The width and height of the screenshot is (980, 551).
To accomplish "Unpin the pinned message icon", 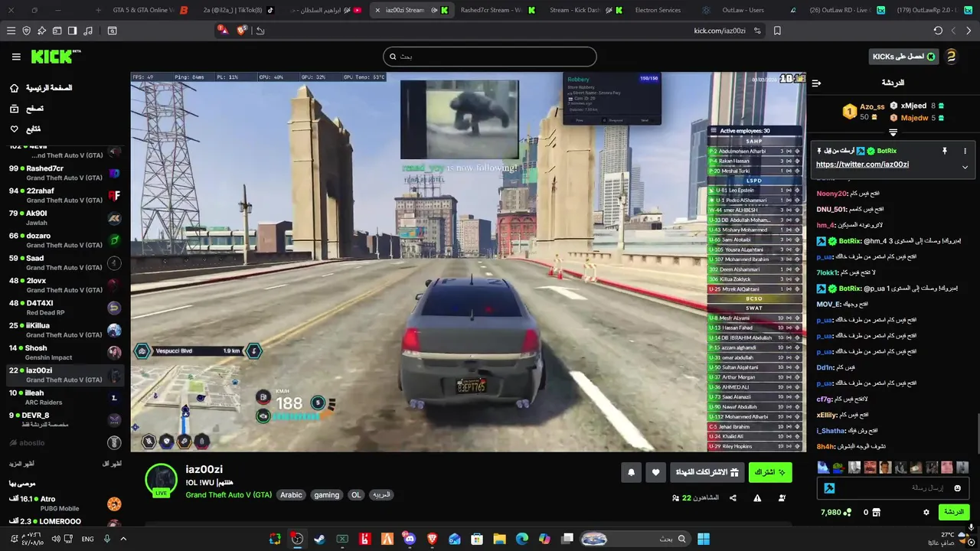I will pos(944,152).
